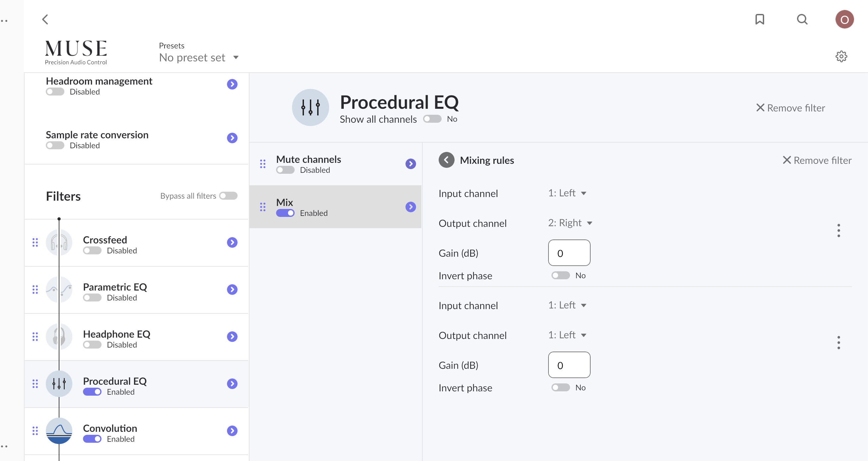This screenshot has width=868, height=461.
Task: Click the bookmark icon in top bar
Action: (x=759, y=19)
